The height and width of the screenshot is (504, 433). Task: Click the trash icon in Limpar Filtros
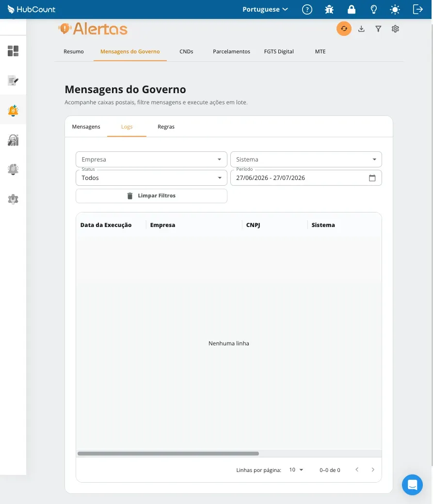[130, 196]
